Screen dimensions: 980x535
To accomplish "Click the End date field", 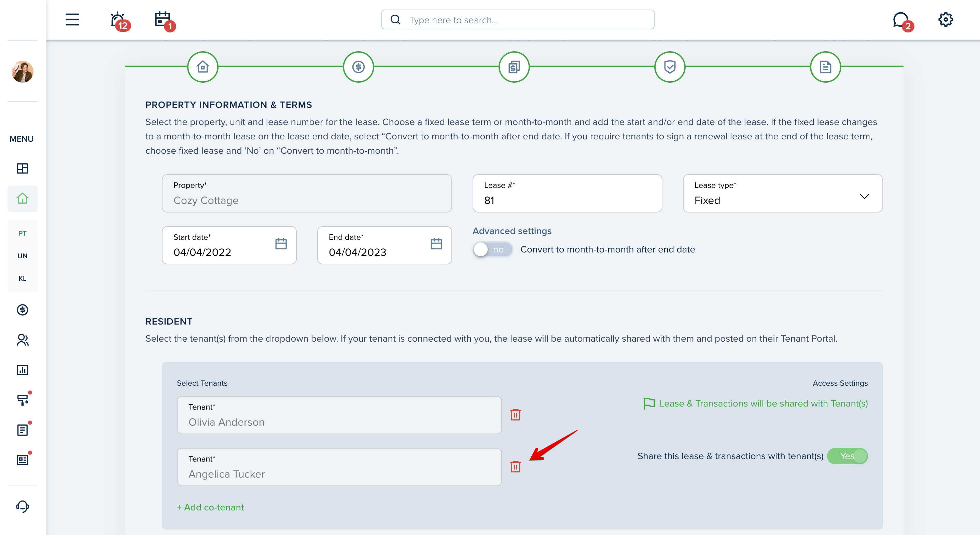I will click(384, 245).
